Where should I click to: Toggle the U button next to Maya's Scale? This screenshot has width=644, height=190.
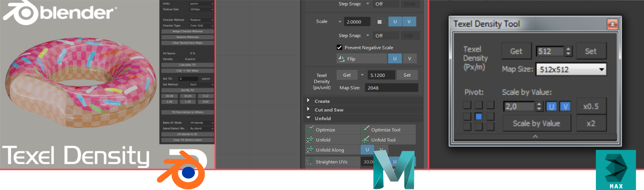pyautogui.click(x=395, y=21)
